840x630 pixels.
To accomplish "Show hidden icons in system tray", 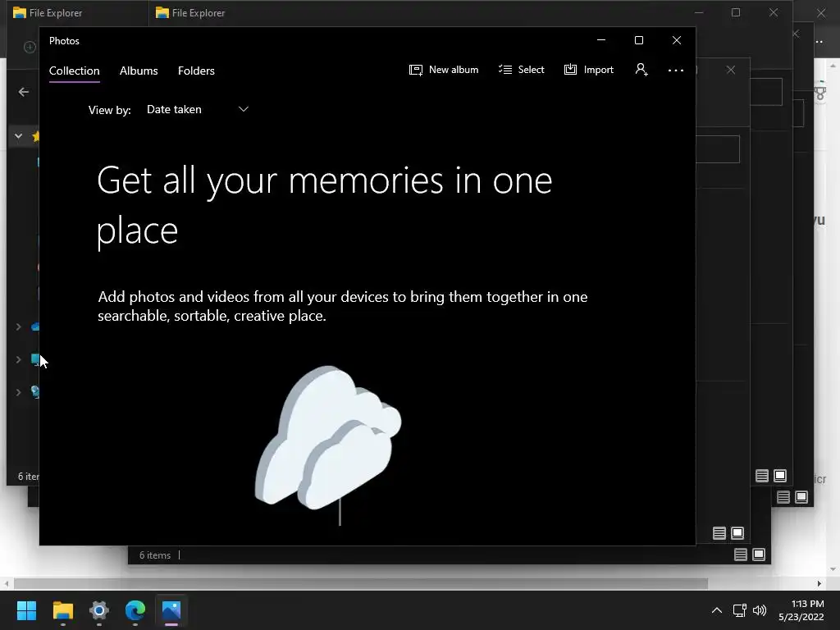I will click(x=717, y=610).
